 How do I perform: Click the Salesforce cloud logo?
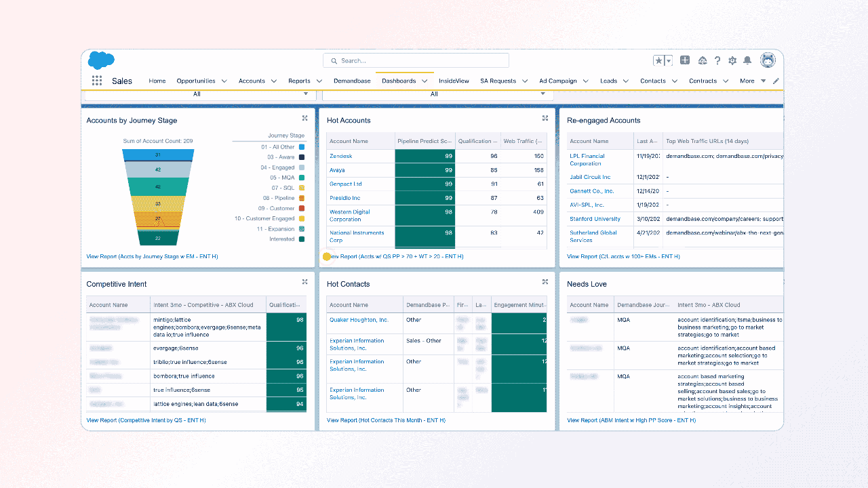tap(101, 60)
